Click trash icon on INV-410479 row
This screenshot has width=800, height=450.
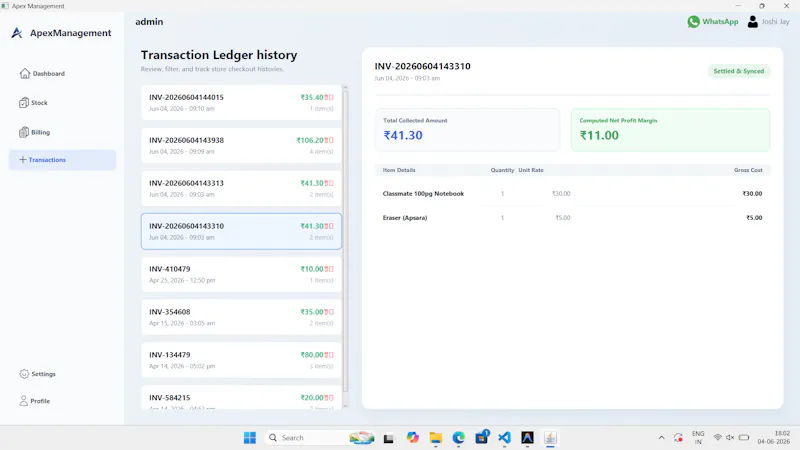[x=329, y=269]
